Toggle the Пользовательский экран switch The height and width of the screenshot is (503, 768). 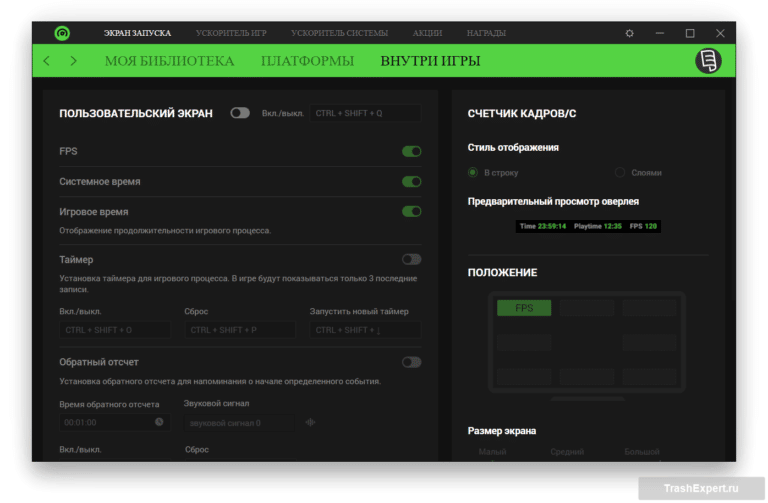pos(240,113)
